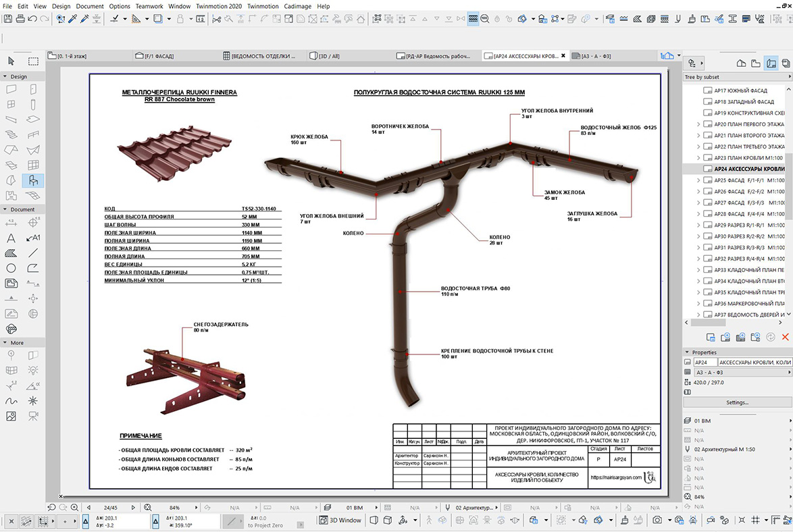Select the Arrow tool
The width and height of the screenshot is (793, 532).
tap(11, 61)
